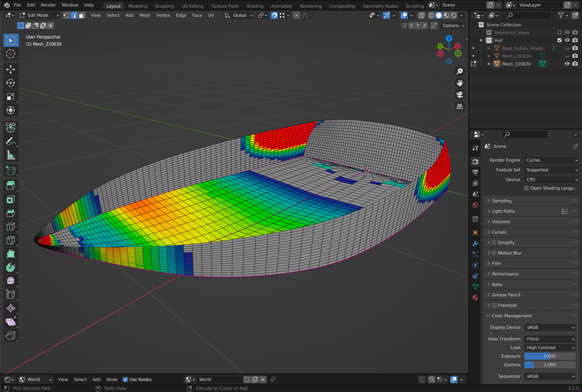582x392 pixels.
Task: Expand the Sampling panel
Action: 502,201
